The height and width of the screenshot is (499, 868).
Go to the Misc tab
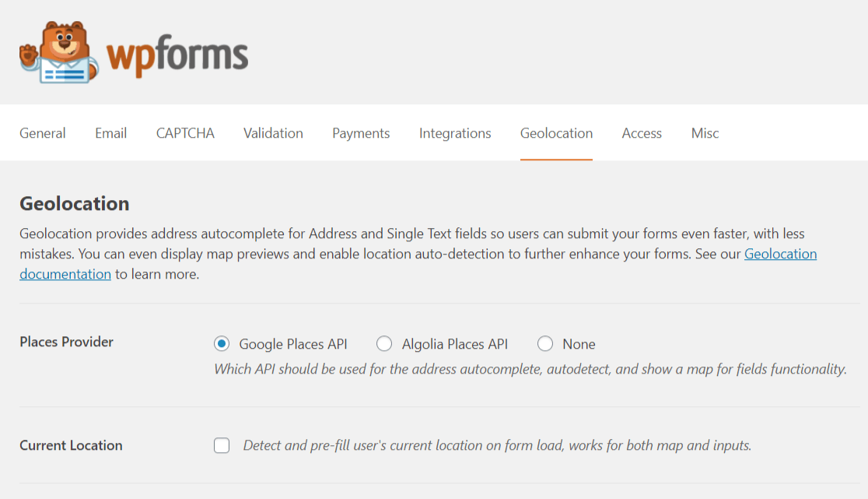pyautogui.click(x=705, y=133)
